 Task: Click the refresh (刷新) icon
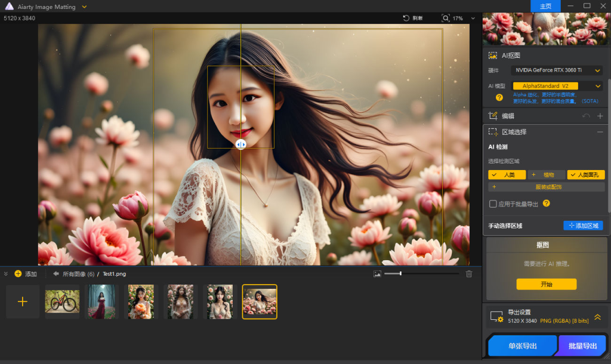click(406, 18)
